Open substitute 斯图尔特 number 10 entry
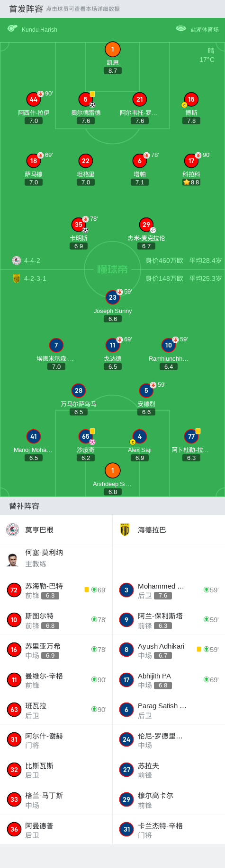The width and height of the screenshot is (225, 868). [x=56, y=620]
